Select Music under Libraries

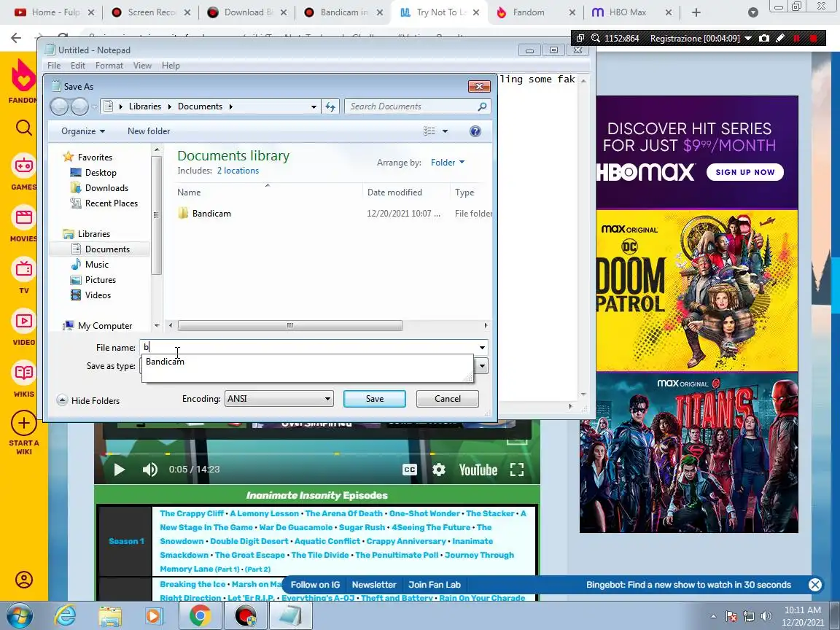pyautogui.click(x=96, y=265)
